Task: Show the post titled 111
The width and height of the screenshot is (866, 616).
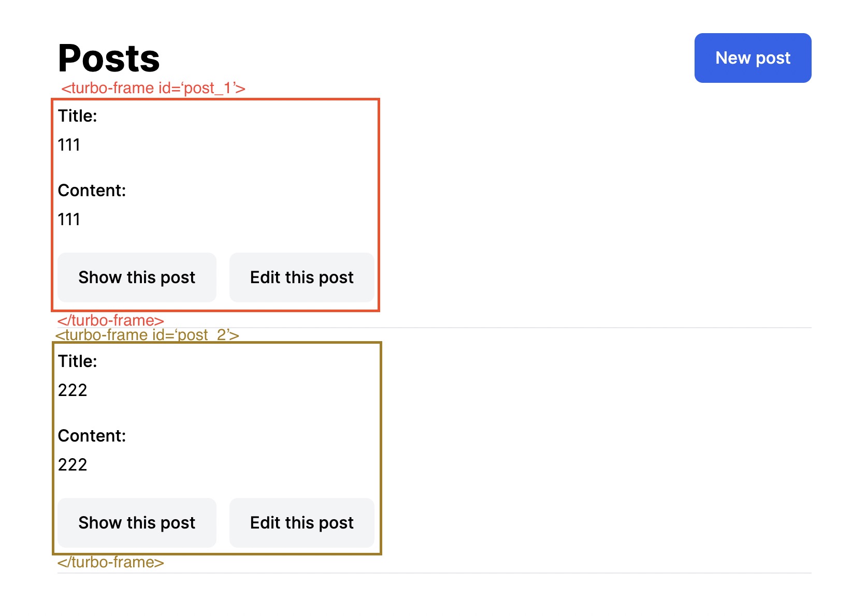Action: pyautogui.click(x=137, y=277)
